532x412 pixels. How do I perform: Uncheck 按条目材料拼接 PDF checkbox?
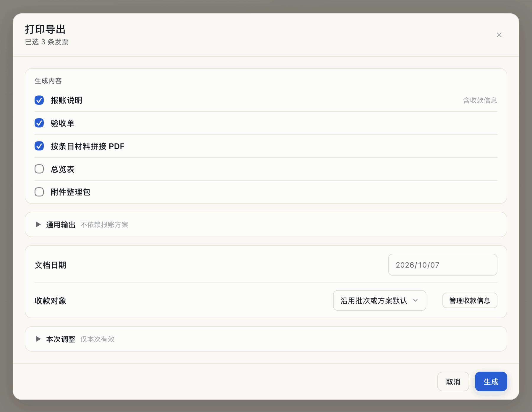[39, 146]
